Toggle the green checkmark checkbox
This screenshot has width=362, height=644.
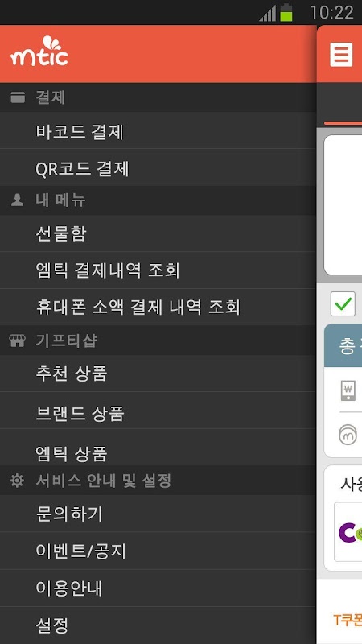[x=343, y=304]
